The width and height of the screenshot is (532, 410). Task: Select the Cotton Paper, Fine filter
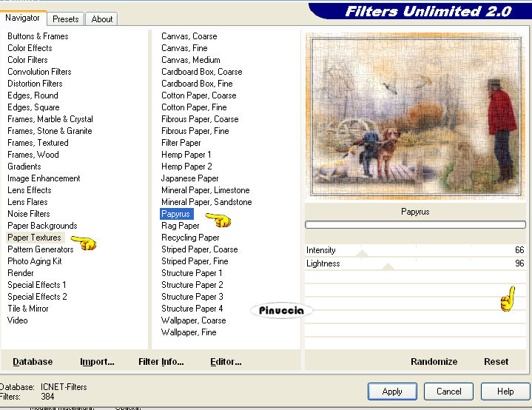pos(194,107)
